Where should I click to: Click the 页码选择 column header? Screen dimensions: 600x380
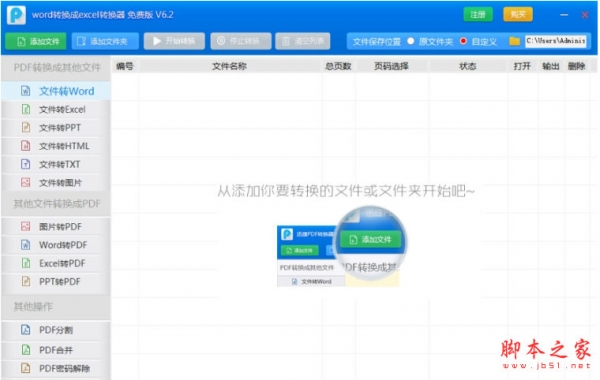[x=391, y=66]
